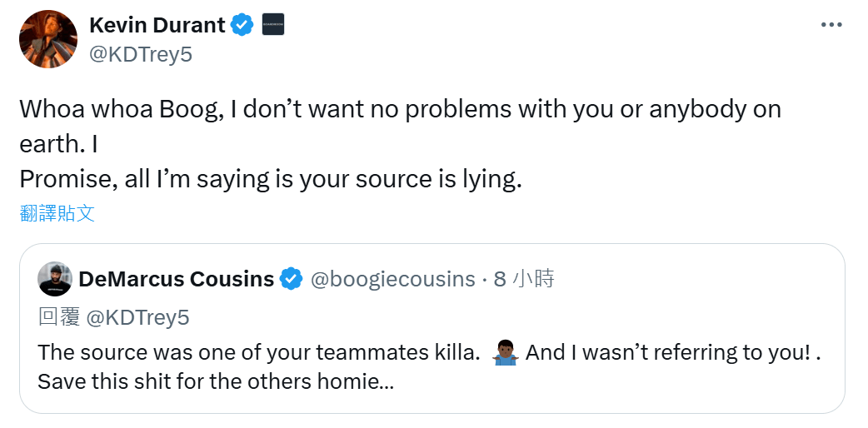Open the three-dot more options menu
The width and height of the screenshot is (868, 428).
(x=831, y=25)
